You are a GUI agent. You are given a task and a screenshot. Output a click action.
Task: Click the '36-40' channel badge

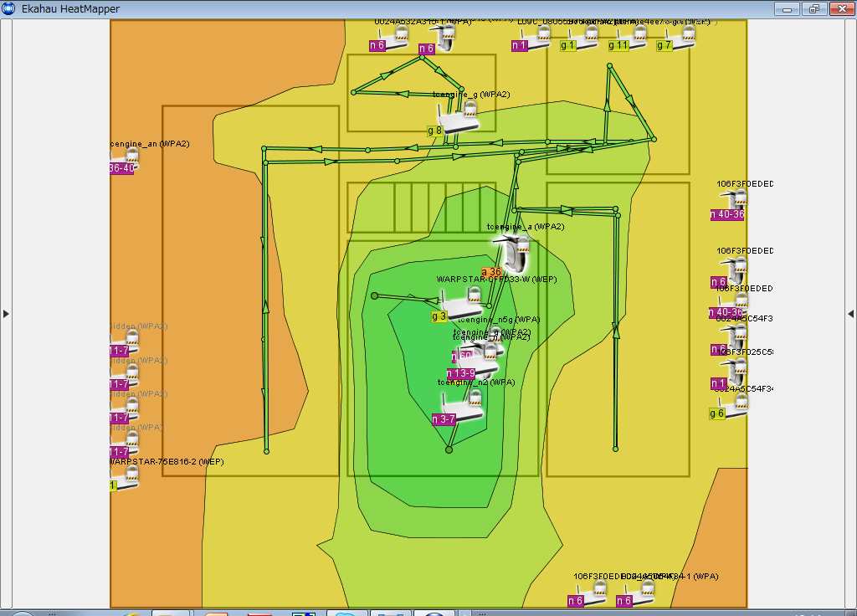pos(121,168)
